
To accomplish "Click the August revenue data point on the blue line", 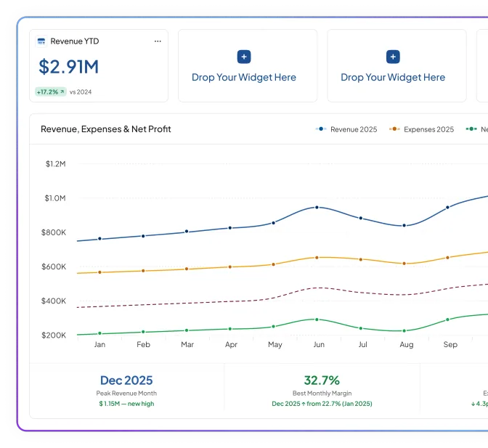I will click(404, 225).
